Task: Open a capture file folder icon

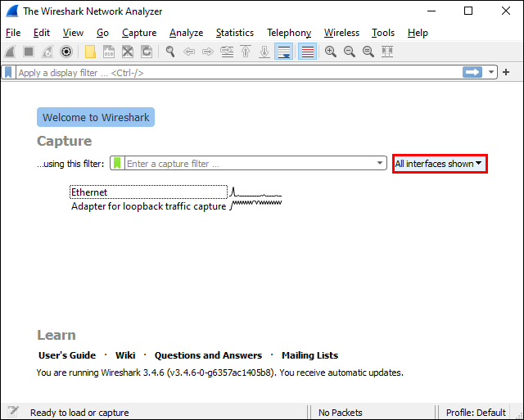Action: 90,52
